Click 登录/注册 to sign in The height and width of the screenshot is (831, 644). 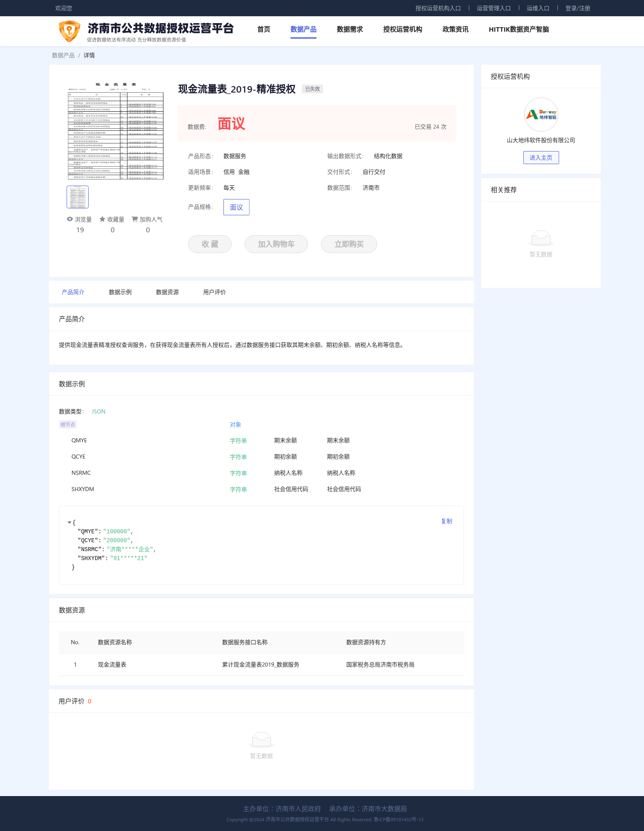[578, 8]
